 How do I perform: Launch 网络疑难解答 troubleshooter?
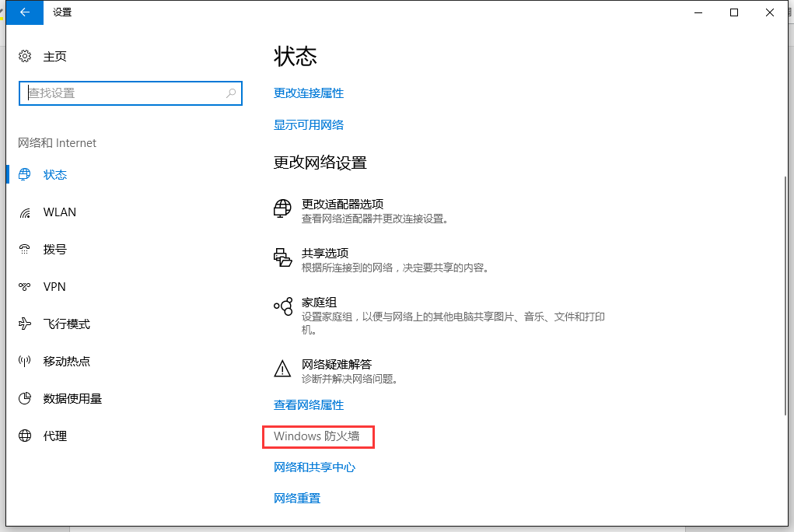click(336, 364)
